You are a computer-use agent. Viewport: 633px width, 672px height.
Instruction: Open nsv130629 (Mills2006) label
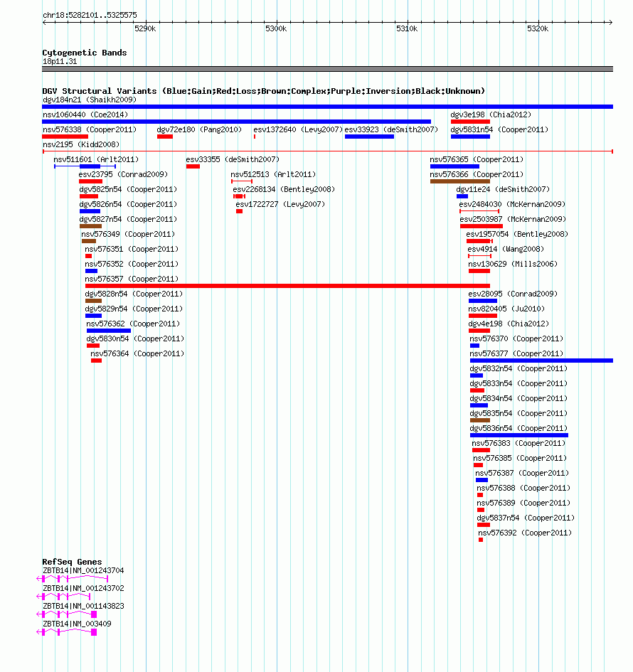click(x=513, y=265)
